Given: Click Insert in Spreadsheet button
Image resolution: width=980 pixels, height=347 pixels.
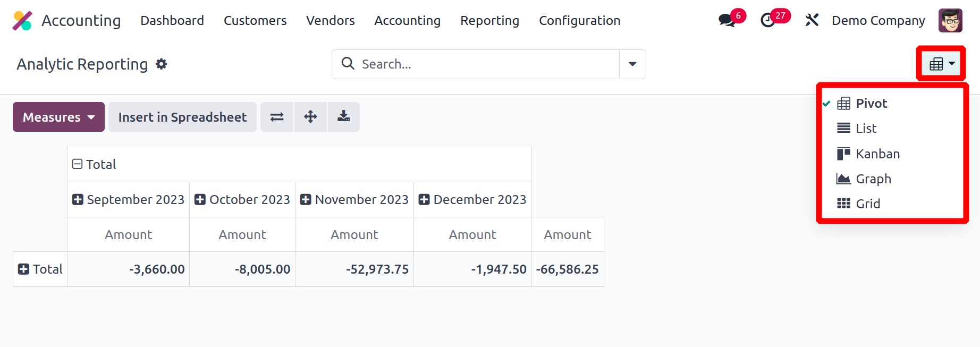Looking at the screenshot, I should coord(182,117).
